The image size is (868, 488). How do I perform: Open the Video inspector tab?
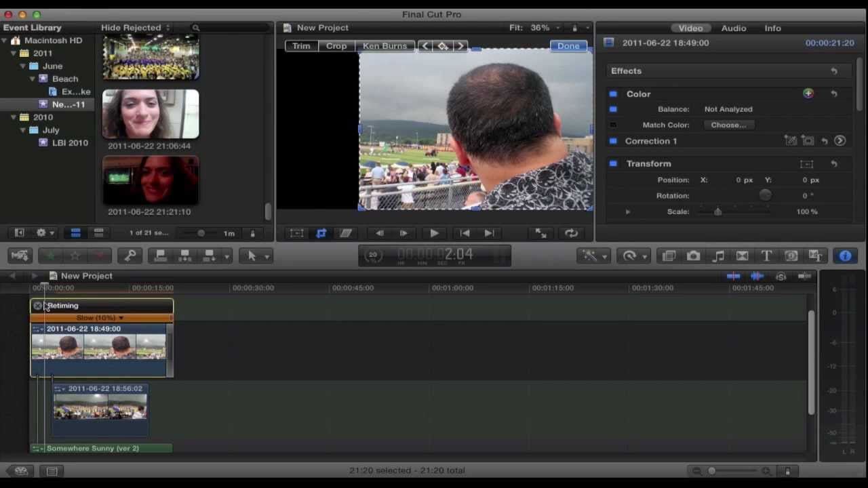(x=690, y=28)
